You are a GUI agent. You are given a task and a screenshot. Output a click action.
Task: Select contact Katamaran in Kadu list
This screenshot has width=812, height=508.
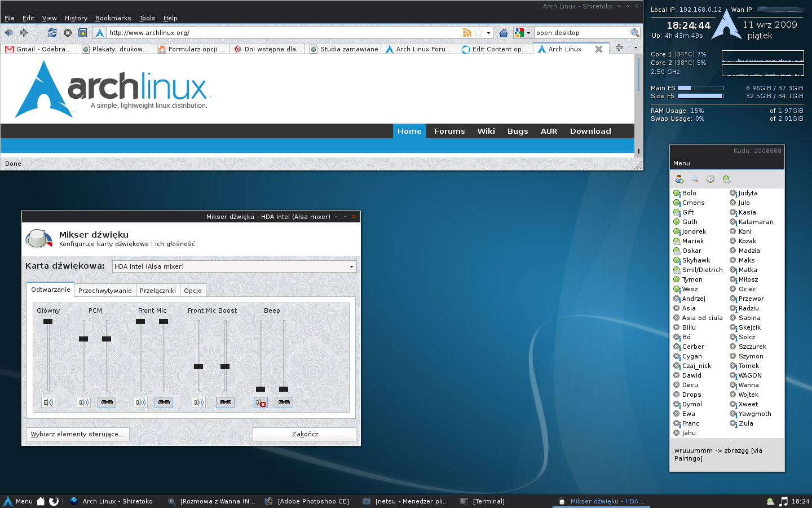(x=756, y=222)
